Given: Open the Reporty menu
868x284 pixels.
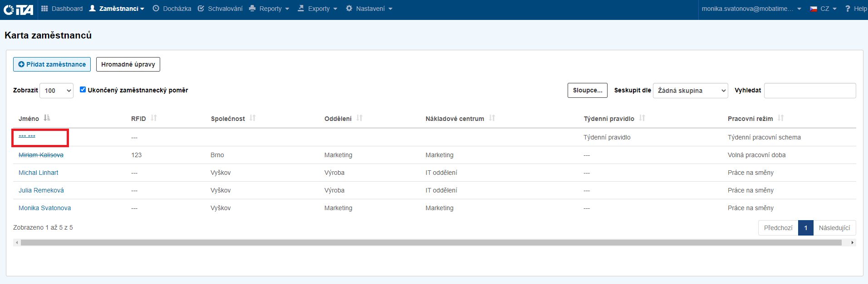Looking at the screenshot, I should coord(270,9).
